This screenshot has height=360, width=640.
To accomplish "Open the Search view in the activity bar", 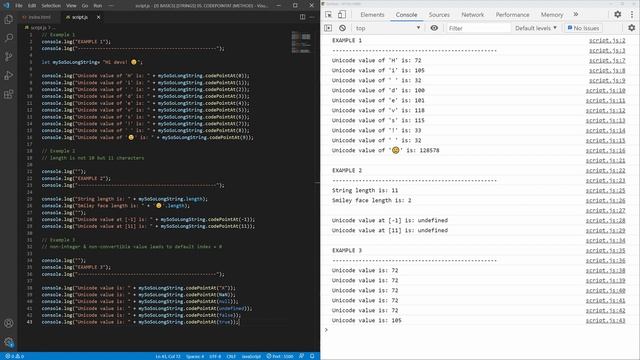I will click(9, 38).
